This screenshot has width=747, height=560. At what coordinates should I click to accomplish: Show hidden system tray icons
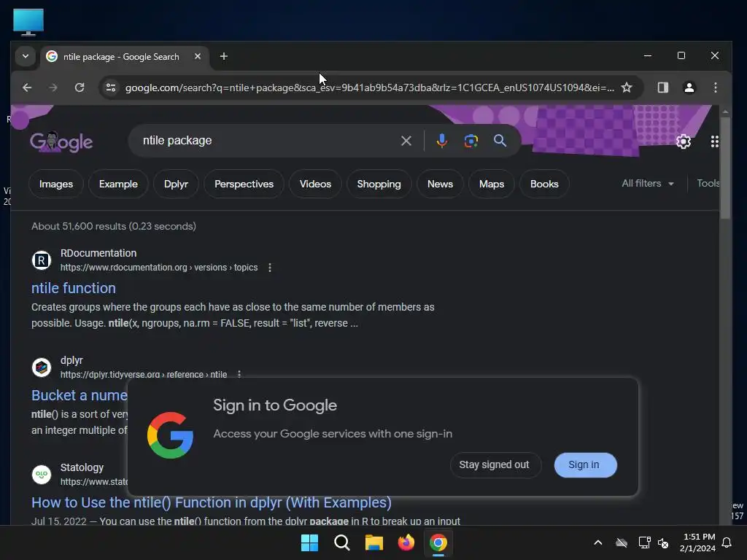(x=598, y=542)
